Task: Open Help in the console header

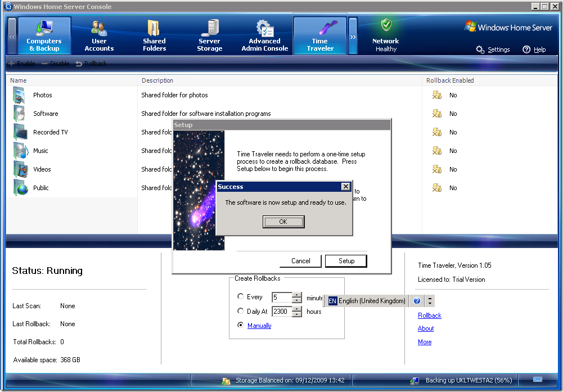Action: [534, 49]
